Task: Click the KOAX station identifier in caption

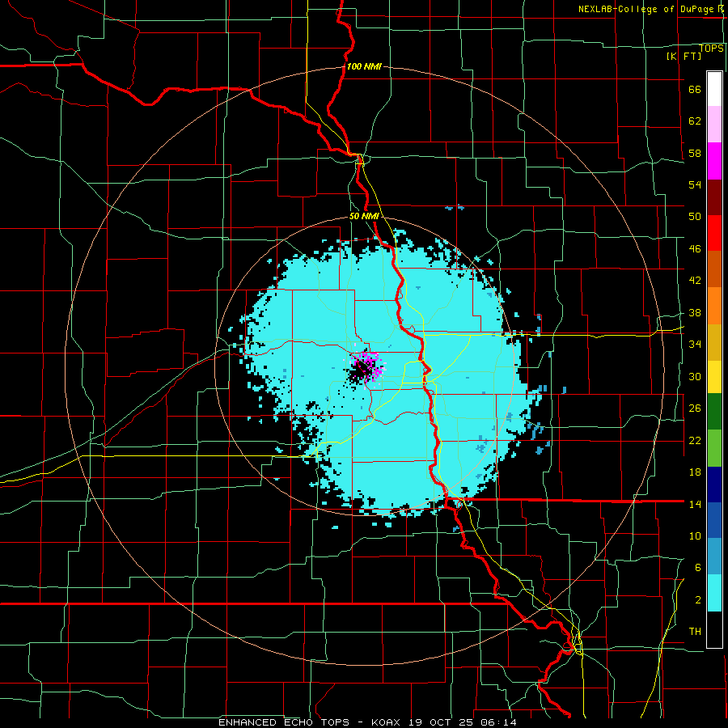Action: coord(385,722)
